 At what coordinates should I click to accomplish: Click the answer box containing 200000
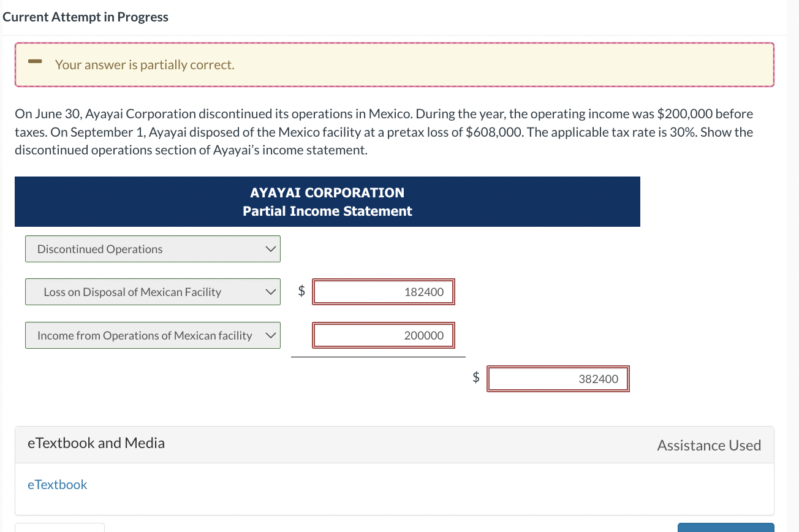coord(384,335)
